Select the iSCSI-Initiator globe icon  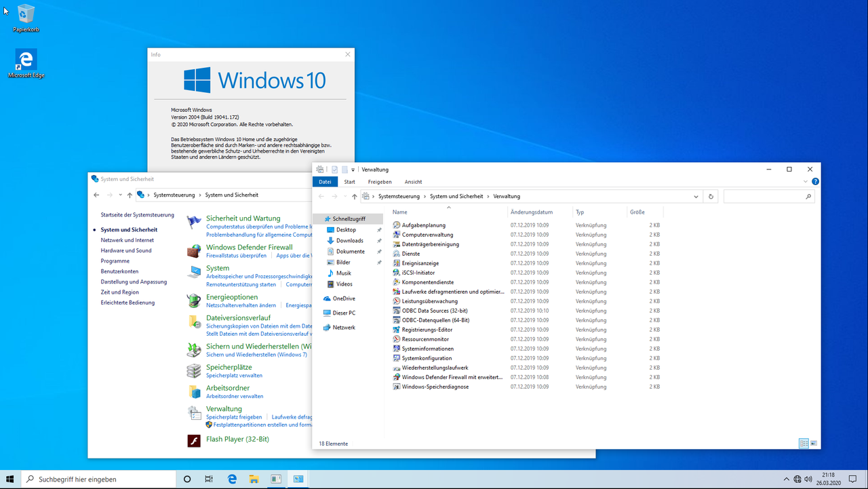(397, 273)
